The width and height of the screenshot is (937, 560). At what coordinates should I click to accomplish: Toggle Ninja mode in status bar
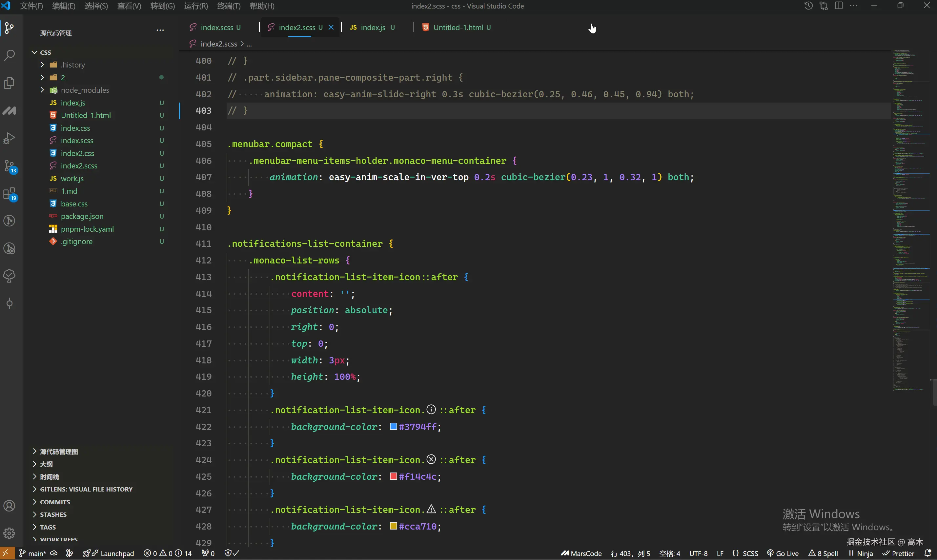pos(861,553)
